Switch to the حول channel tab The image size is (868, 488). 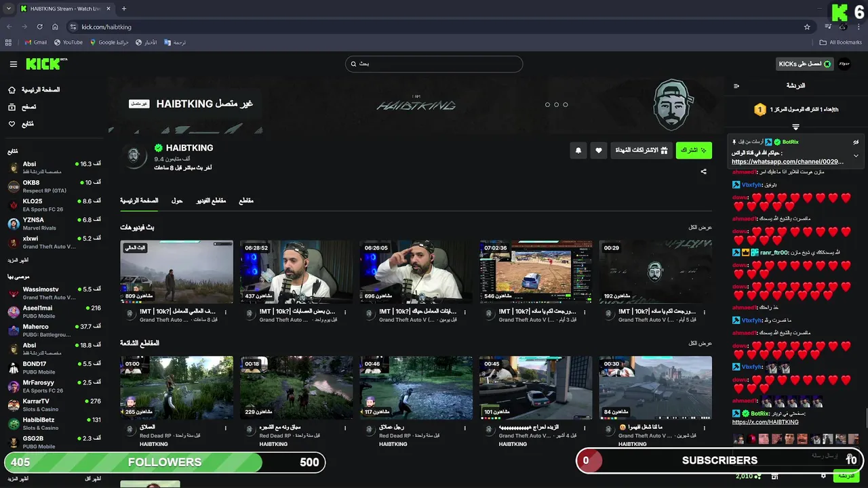click(x=177, y=201)
